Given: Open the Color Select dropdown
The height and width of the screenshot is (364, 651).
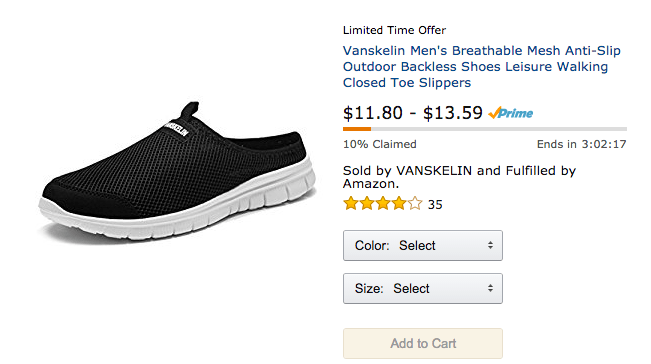Looking at the screenshot, I should pos(423,245).
